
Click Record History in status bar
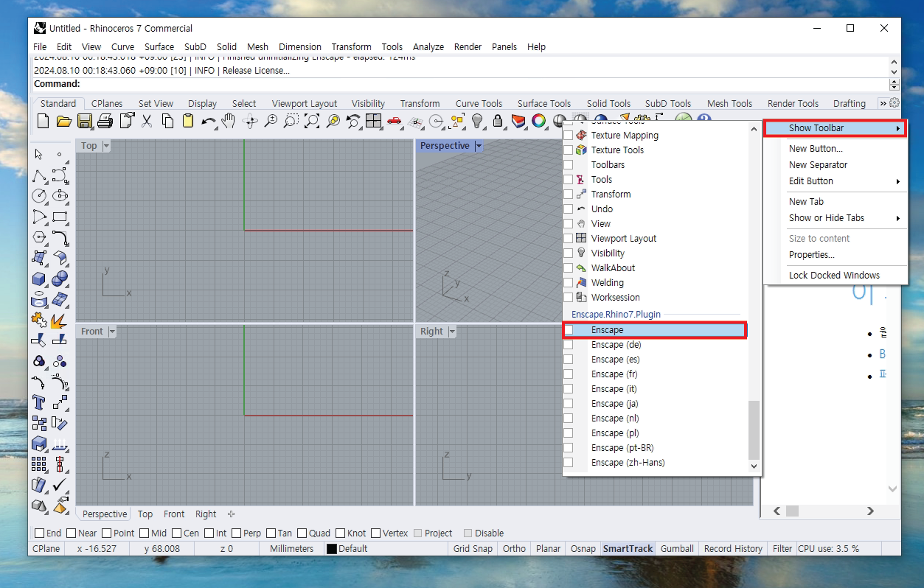pyautogui.click(x=733, y=549)
